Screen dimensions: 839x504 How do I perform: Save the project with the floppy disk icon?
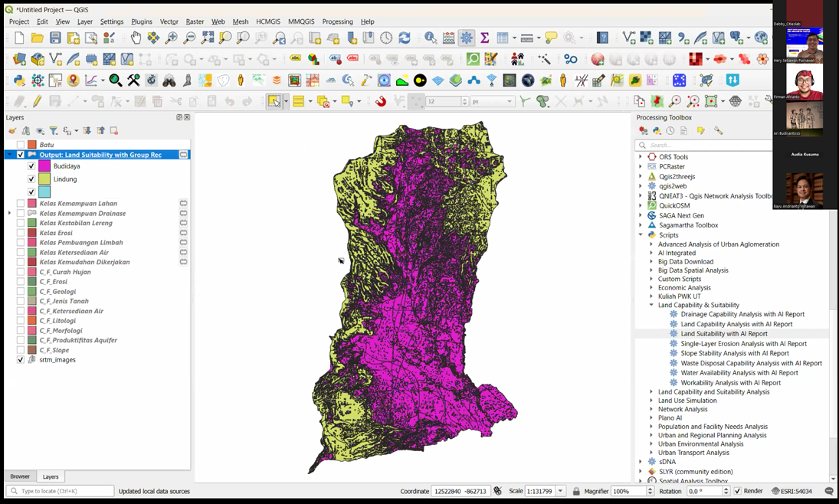tap(55, 38)
